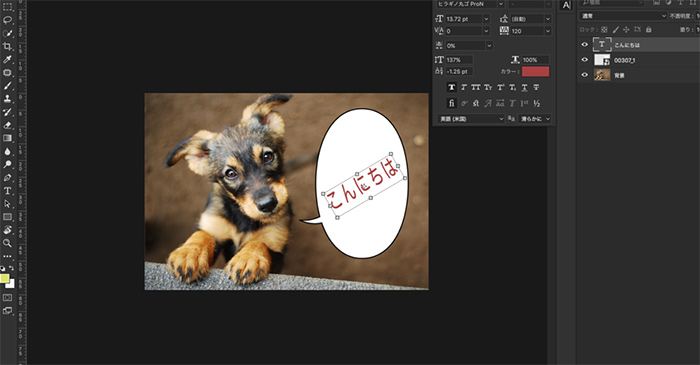This screenshot has height=365, width=700.
Task: Open the 通常 blend mode dropdown
Action: point(623,16)
